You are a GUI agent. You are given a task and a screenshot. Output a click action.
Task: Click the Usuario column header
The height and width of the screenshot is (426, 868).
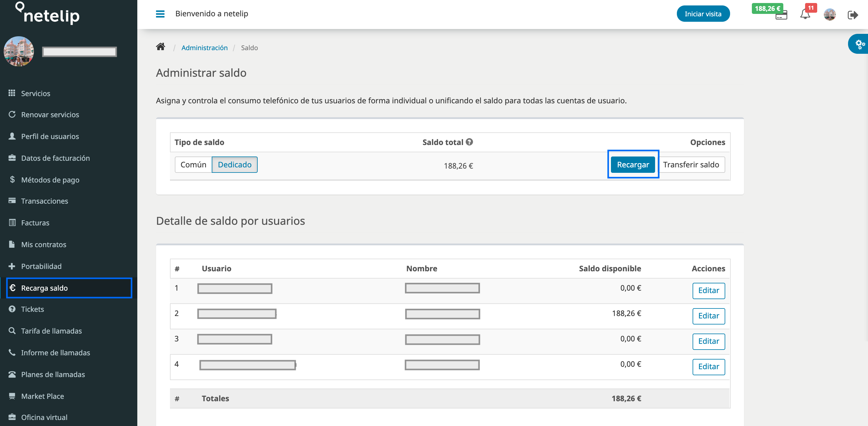click(x=216, y=269)
